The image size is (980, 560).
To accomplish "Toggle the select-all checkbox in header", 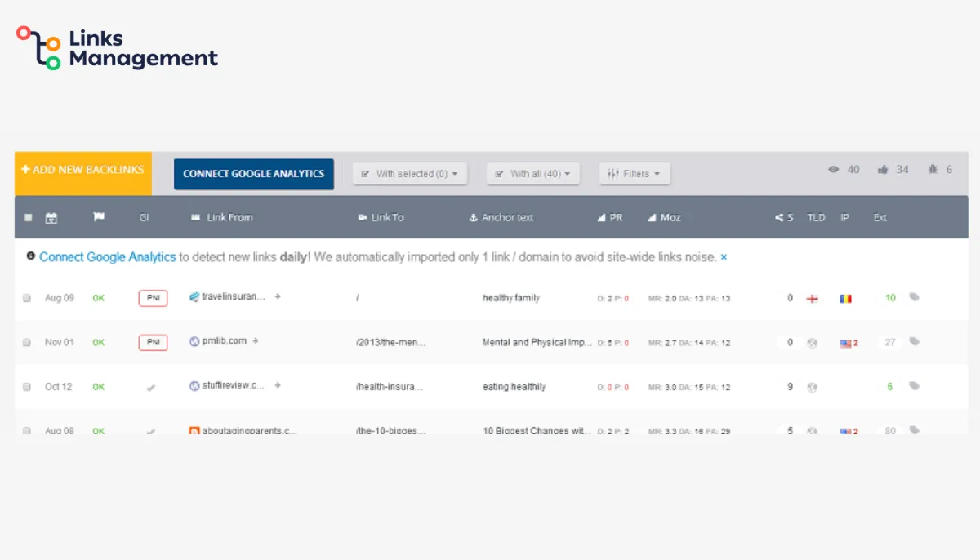I will pyautogui.click(x=29, y=218).
